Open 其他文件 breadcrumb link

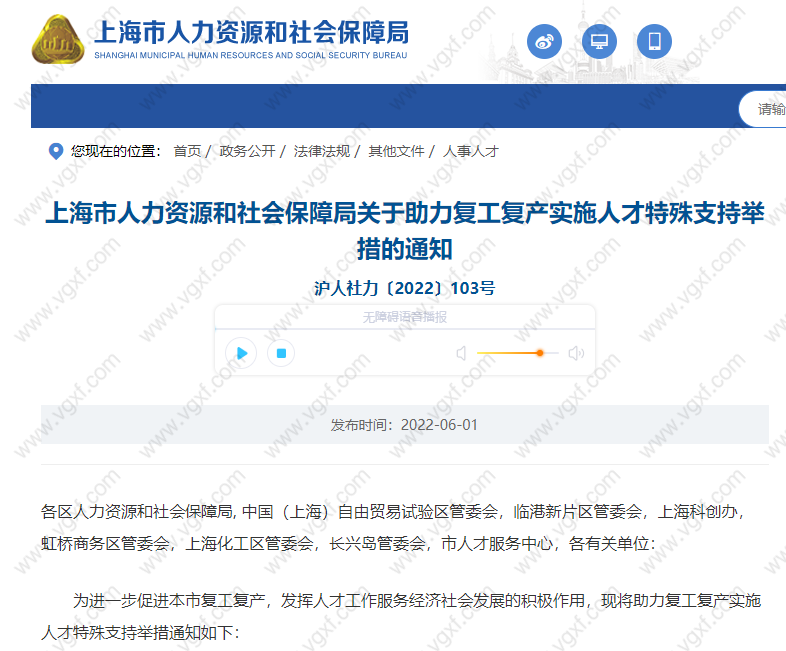coord(396,151)
